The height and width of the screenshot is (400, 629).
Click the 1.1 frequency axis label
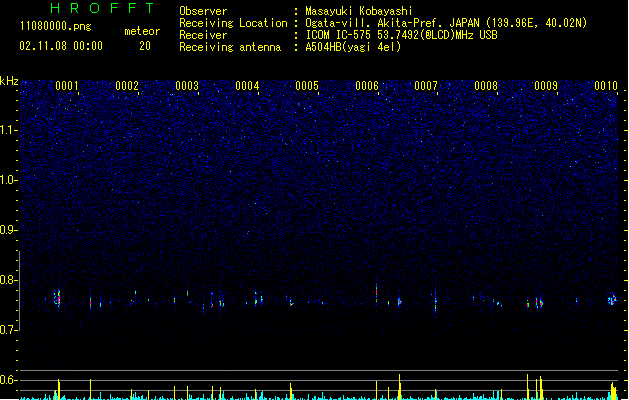[x=8, y=130]
